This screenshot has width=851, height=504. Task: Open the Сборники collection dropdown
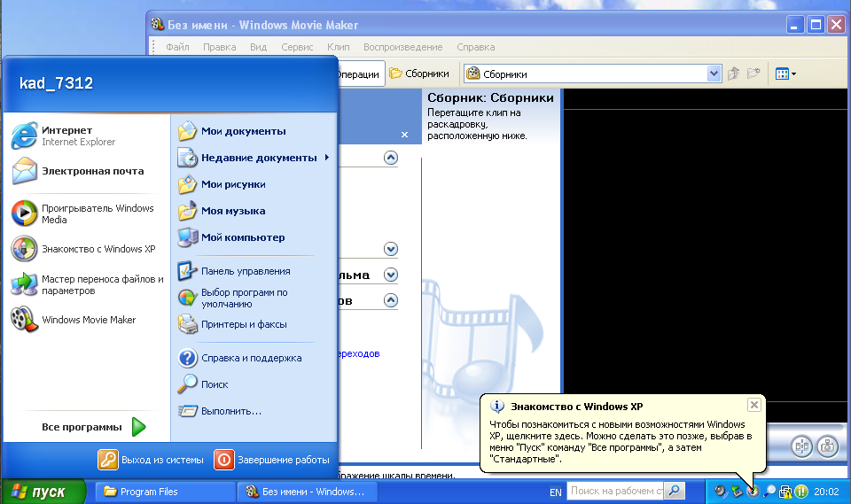[x=714, y=74]
